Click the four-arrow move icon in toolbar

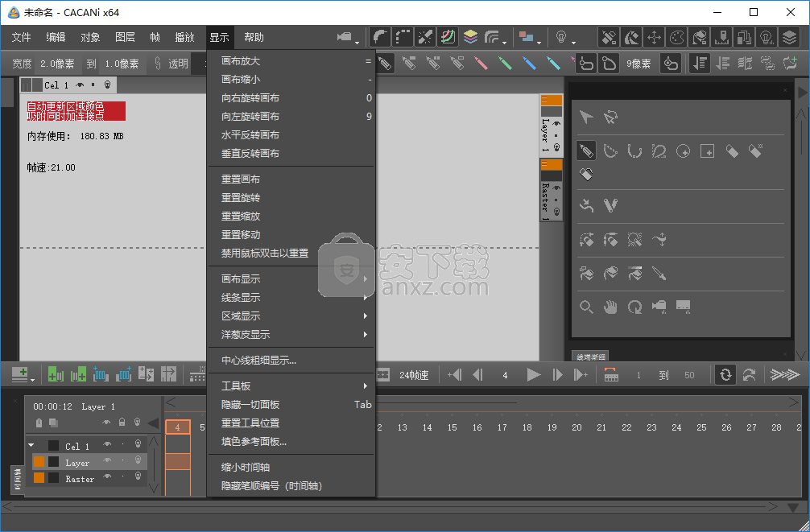tap(654, 37)
